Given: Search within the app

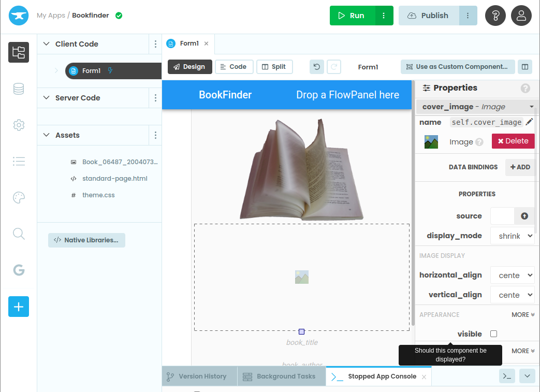Looking at the screenshot, I should (x=19, y=234).
